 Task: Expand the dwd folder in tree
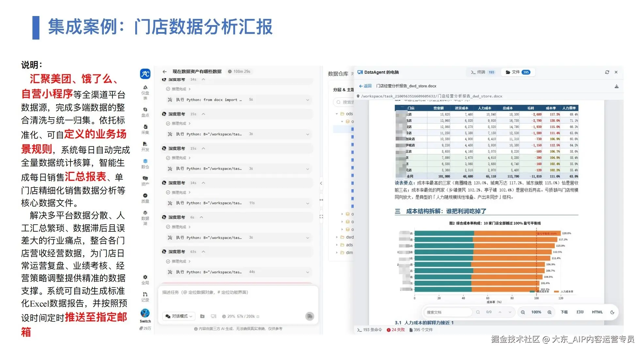point(337,237)
